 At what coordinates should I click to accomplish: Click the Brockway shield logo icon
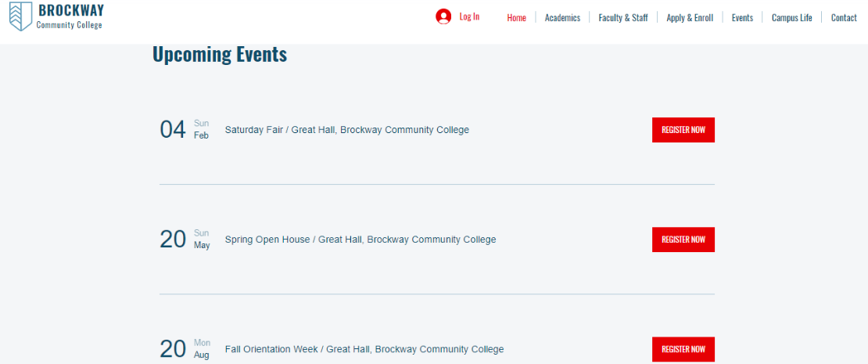pyautogui.click(x=20, y=16)
